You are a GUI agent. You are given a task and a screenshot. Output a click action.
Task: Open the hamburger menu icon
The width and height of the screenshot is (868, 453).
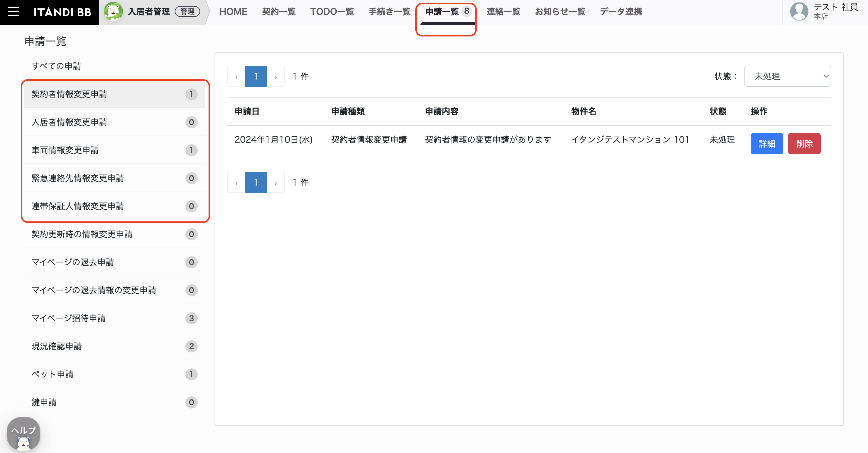[x=13, y=12]
